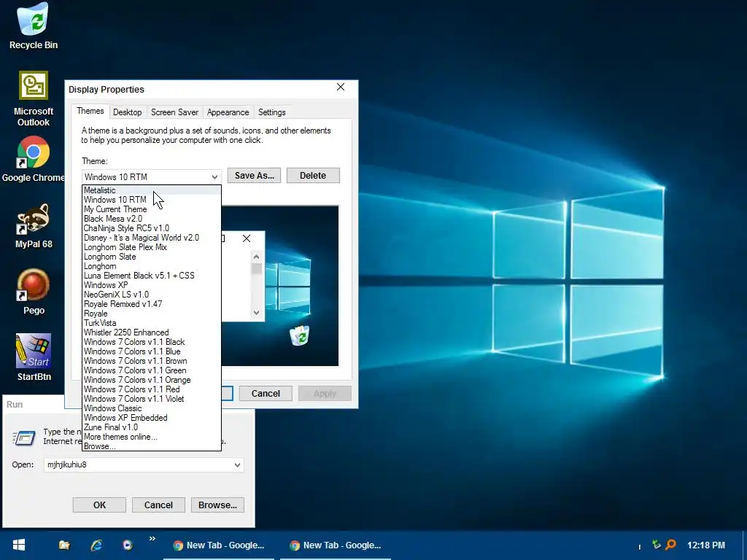Select Browse... entry in theme list

(152, 446)
